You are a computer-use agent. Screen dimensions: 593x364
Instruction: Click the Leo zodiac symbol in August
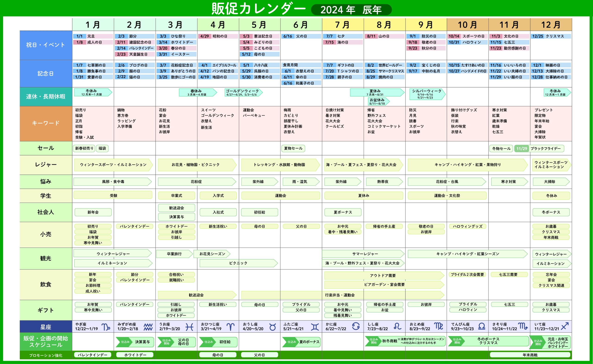coord(397,326)
